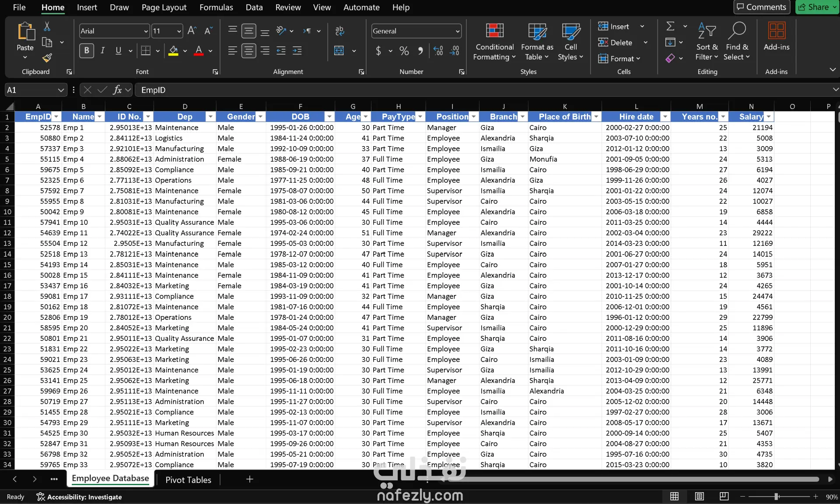This screenshot has width=840, height=504.
Task: Toggle Bold formatting
Action: click(x=87, y=51)
